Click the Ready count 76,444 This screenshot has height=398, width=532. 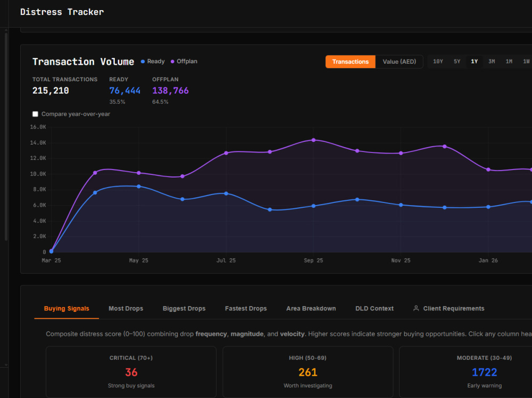[x=125, y=90]
